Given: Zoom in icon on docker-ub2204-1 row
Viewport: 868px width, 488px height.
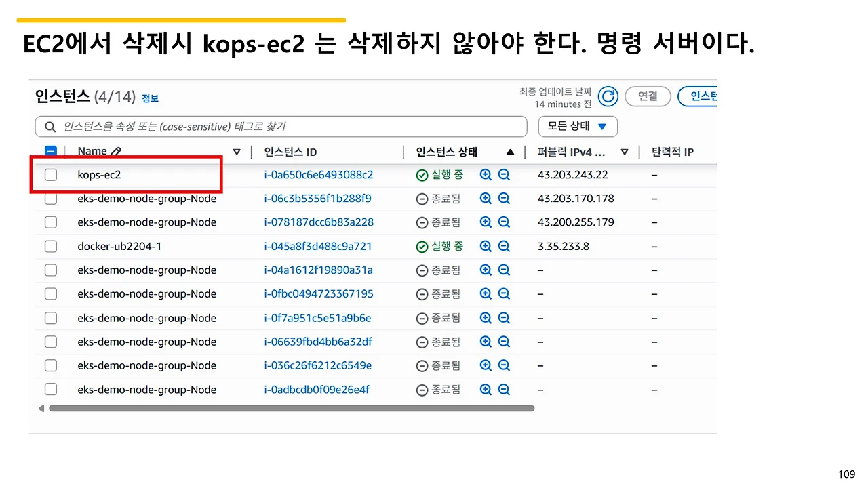Looking at the screenshot, I should pyautogui.click(x=486, y=247).
